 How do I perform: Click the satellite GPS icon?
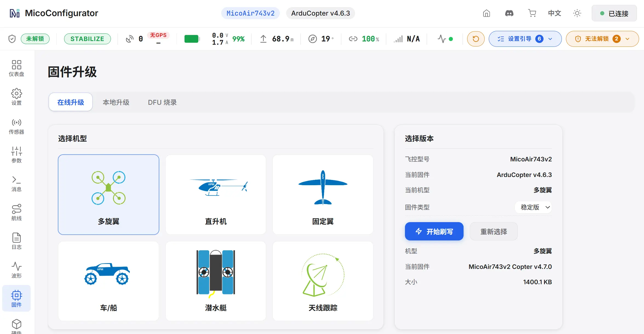(130, 39)
